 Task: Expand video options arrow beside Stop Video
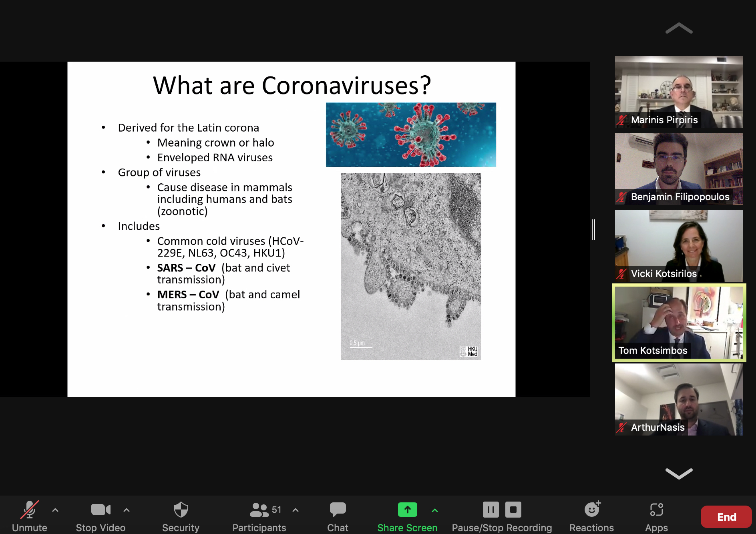pyautogui.click(x=127, y=510)
